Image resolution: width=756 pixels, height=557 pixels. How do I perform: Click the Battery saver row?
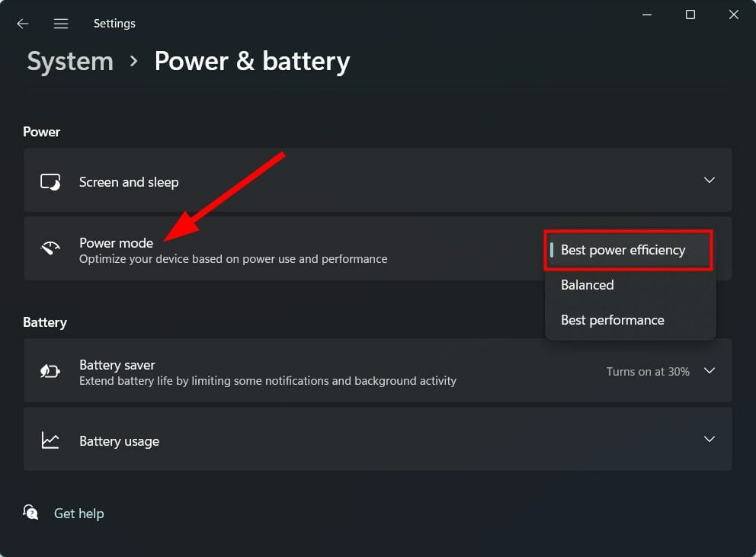click(305, 371)
